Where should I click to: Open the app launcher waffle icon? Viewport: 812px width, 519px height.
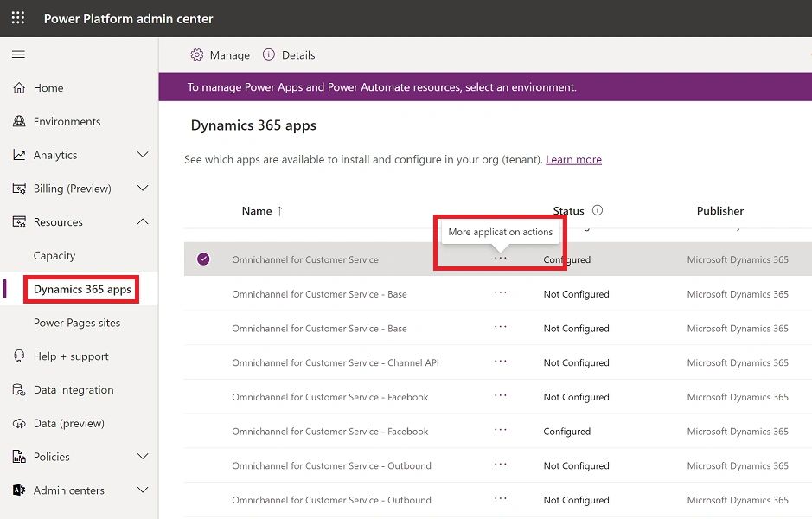(x=17, y=18)
